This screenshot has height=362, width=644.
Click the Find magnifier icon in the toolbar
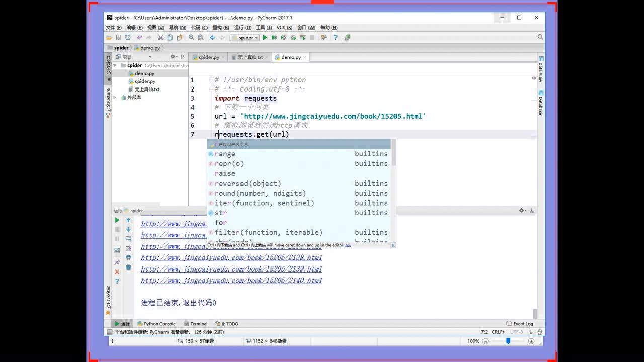click(191, 38)
